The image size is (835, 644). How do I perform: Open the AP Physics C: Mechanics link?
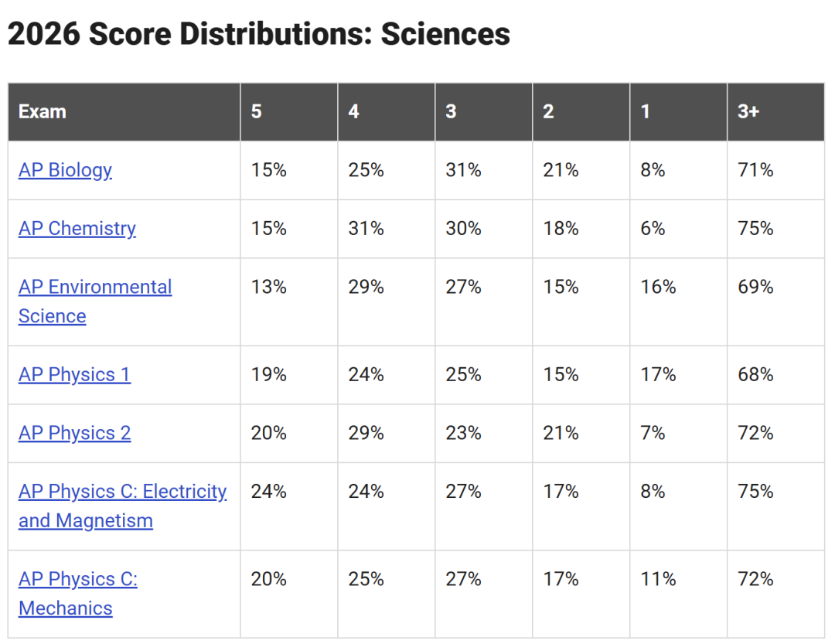coord(78,594)
